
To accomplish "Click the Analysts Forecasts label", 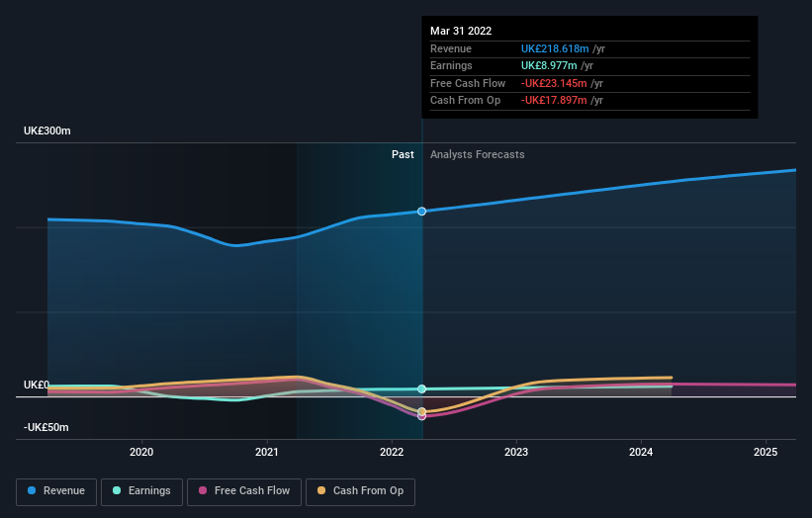I will [478, 154].
